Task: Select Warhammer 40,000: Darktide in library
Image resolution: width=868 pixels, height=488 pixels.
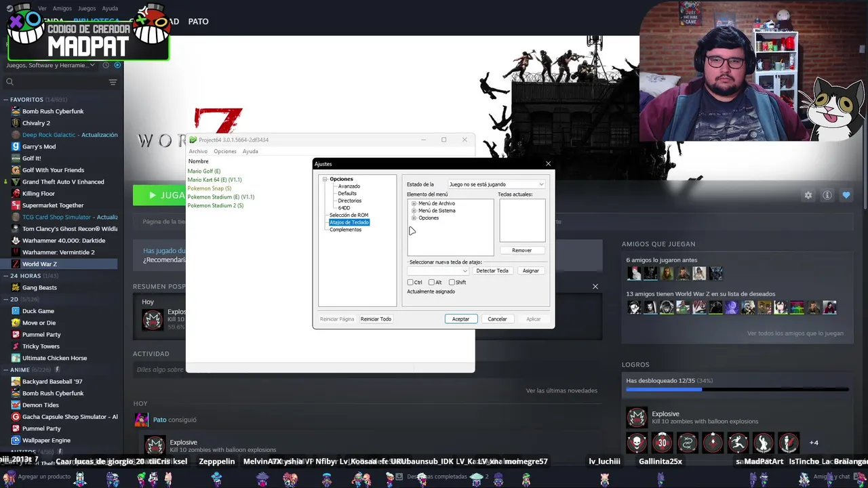Action: click(x=64, y=241)
